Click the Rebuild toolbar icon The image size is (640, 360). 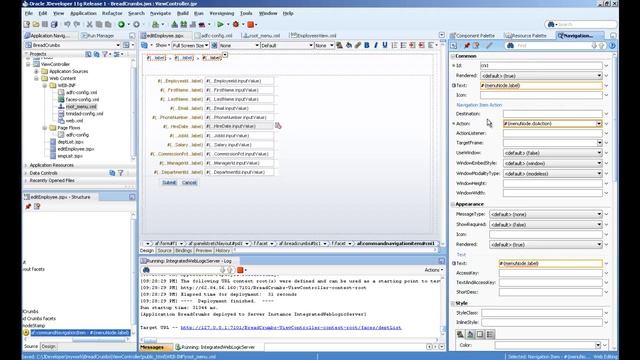(184, 24)
